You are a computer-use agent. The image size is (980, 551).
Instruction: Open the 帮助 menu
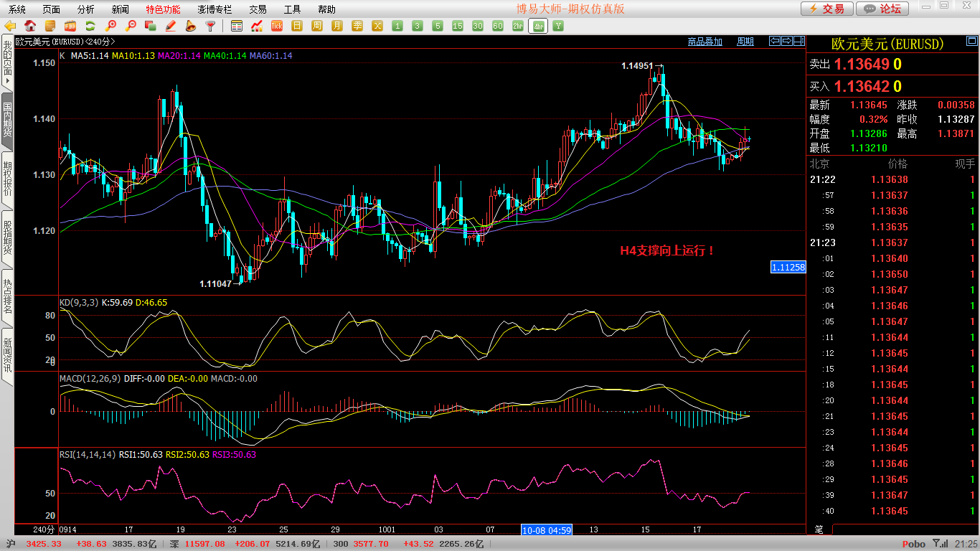(326, 9)
